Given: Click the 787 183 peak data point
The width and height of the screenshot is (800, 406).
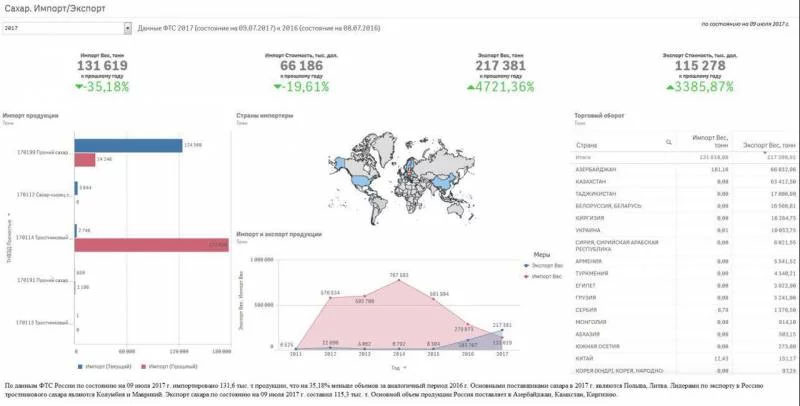Looking at the screenshot, I should (x=399, y=279).
